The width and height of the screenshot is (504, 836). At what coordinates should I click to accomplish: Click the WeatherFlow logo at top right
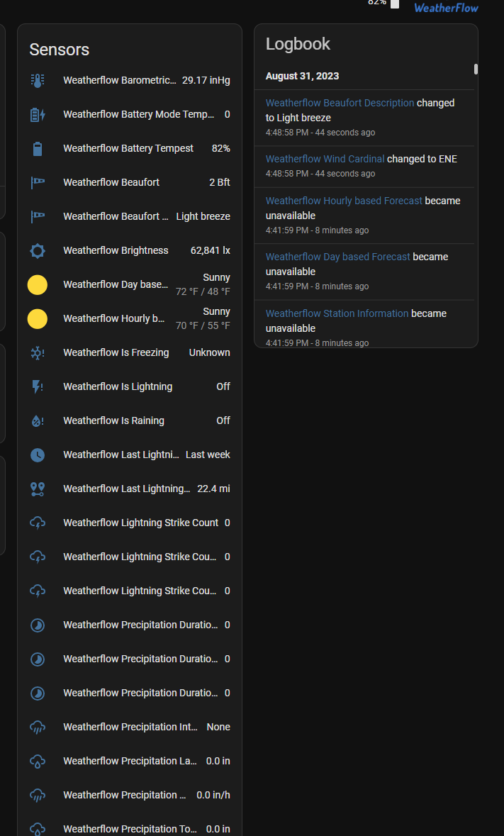pos(446,8)
